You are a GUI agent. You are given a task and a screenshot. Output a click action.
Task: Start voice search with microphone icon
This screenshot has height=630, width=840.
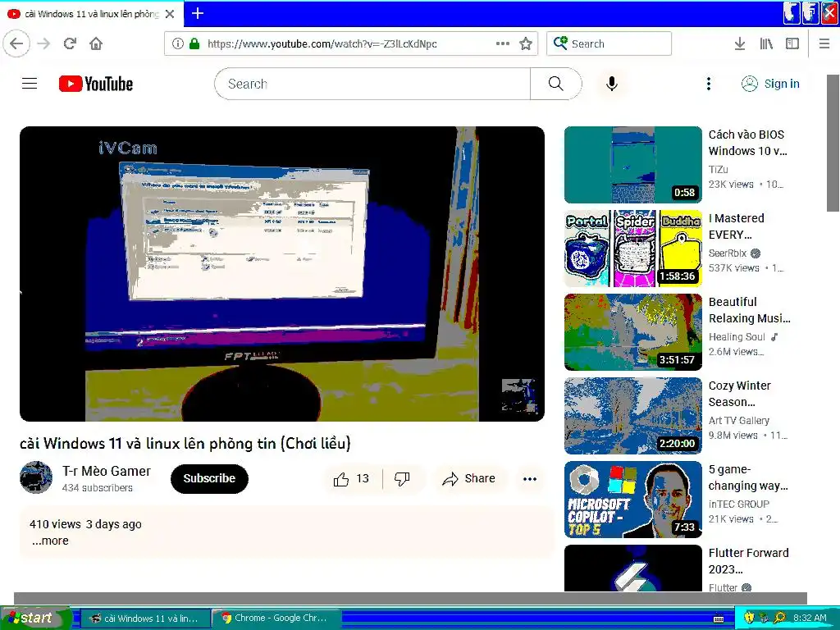[x=612, y=84]
